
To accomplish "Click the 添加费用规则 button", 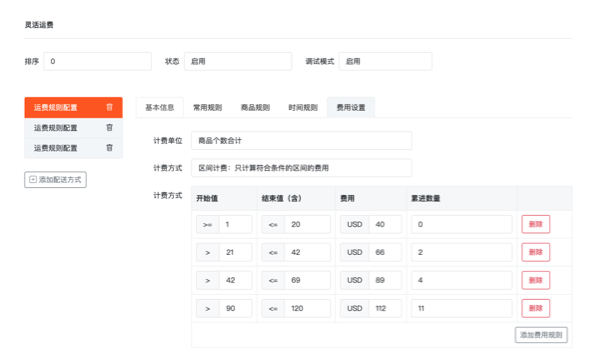I will (541, 335).
